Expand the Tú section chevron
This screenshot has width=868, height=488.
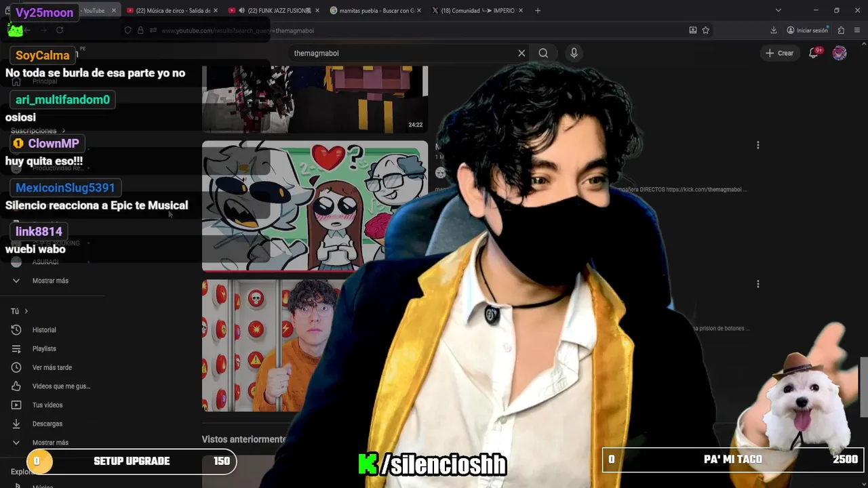(x=26, y=311)
